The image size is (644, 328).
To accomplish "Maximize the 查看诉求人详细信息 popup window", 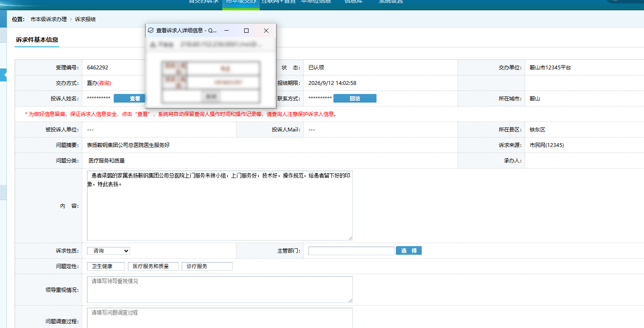I will tap(246, 31).
